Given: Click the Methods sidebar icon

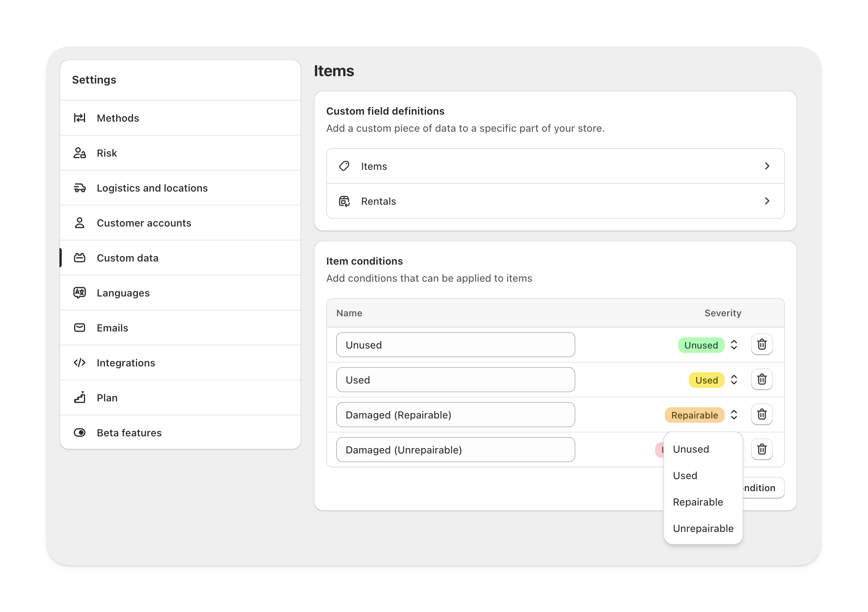Looking at the screenshot, I should coord(80,118).
